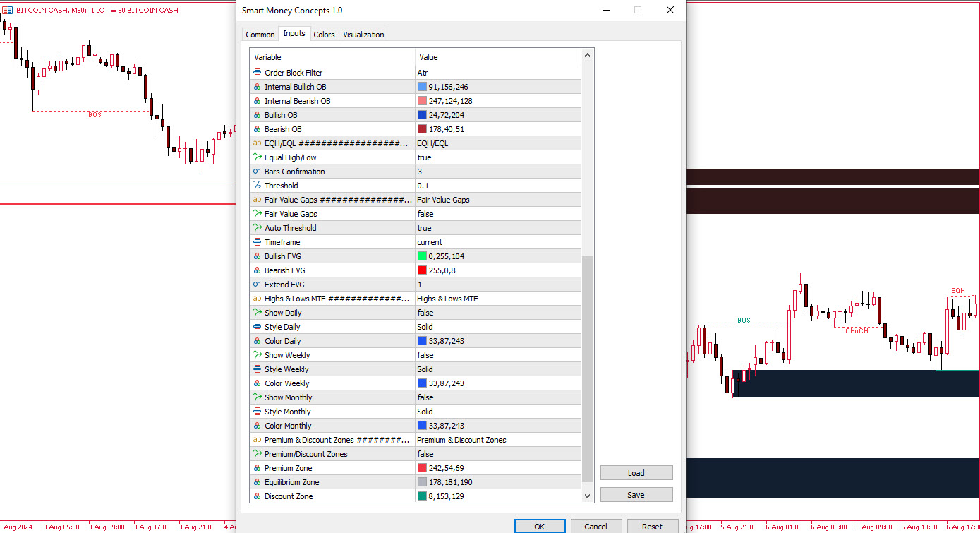This screenshot has height=533, width=980.
Task: Click the boolean icon next to Equal High/Low
Action: coord(257,157)
